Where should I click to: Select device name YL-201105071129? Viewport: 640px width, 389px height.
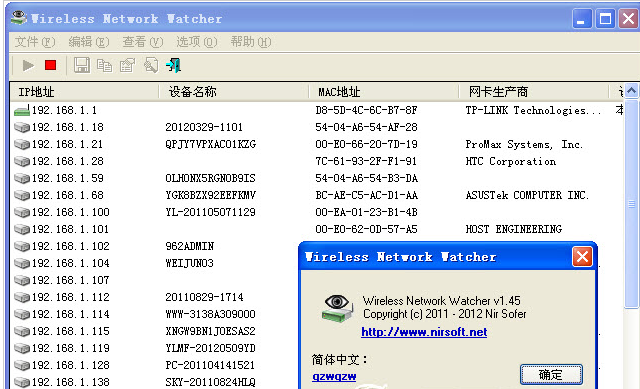(x=210, y=212)
